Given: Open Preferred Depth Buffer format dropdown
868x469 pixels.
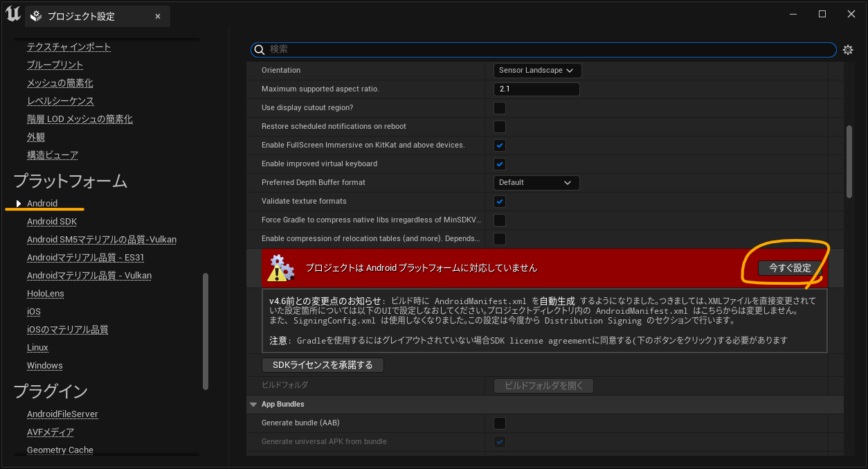Looking at the screenshot, I should (536, 182).
